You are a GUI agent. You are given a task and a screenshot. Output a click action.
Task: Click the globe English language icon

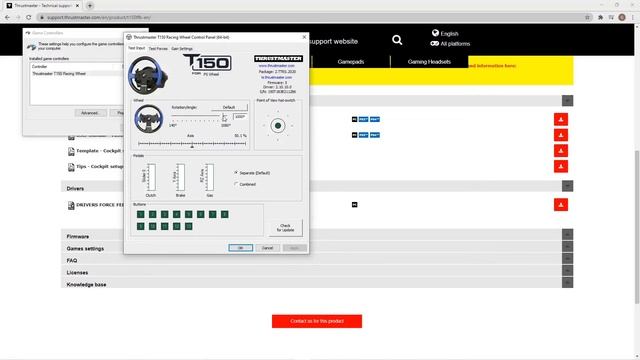(435, 33)
